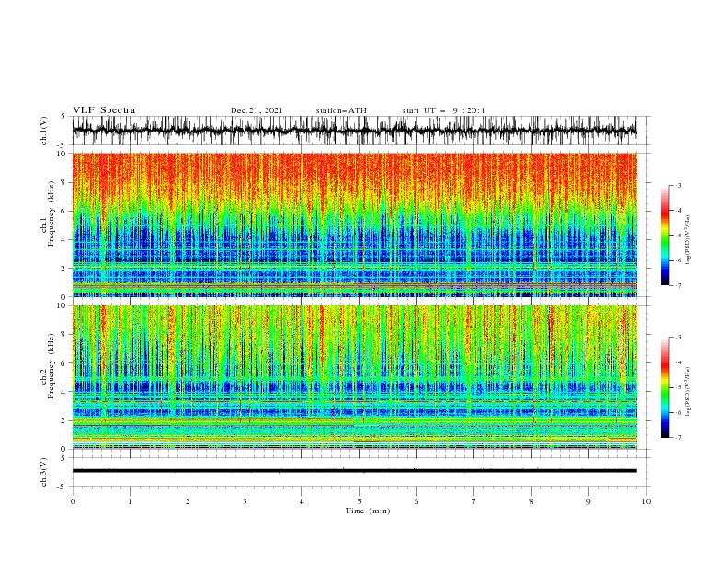Click the "2" tick on ch.2 frequency axis
Screen dimensions: 728x563
64,420
